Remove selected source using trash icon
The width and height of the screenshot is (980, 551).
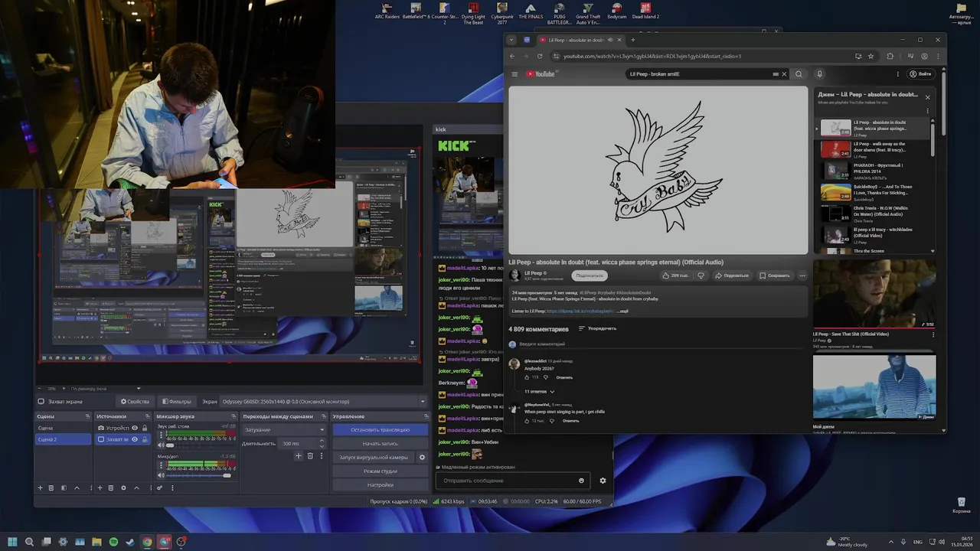click(x=111, y=487)
